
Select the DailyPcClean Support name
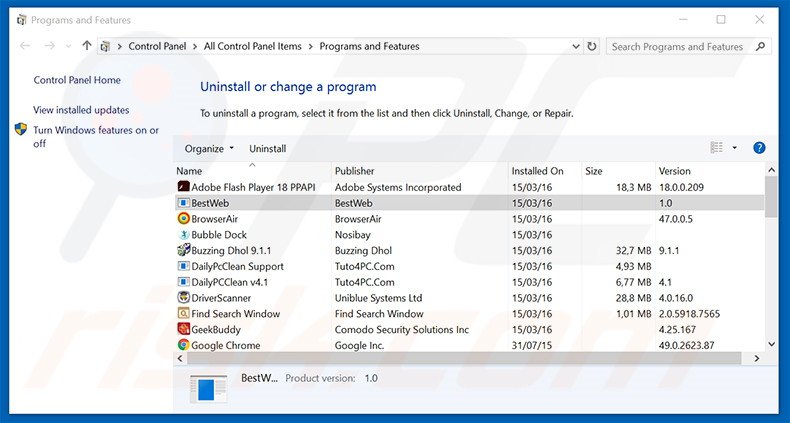click(237, 266)
